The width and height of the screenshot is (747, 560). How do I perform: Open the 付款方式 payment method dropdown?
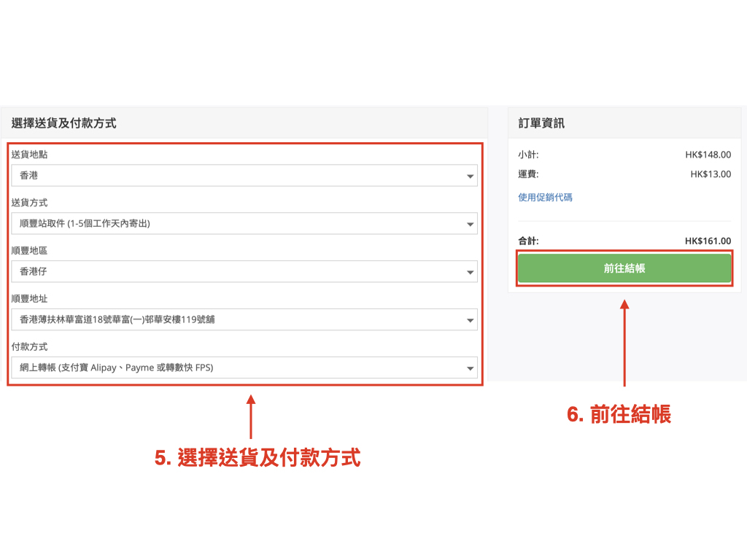pos(244,367)
